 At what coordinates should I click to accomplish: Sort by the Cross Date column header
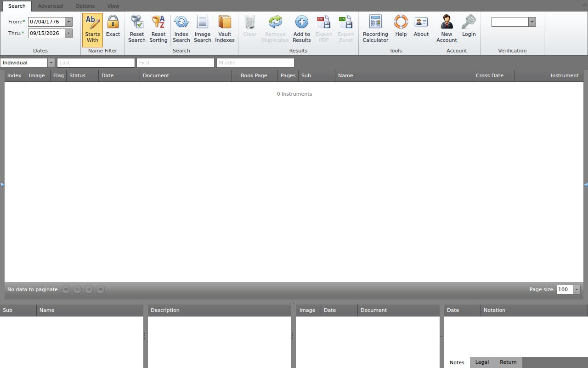click(x=493, y=75)
